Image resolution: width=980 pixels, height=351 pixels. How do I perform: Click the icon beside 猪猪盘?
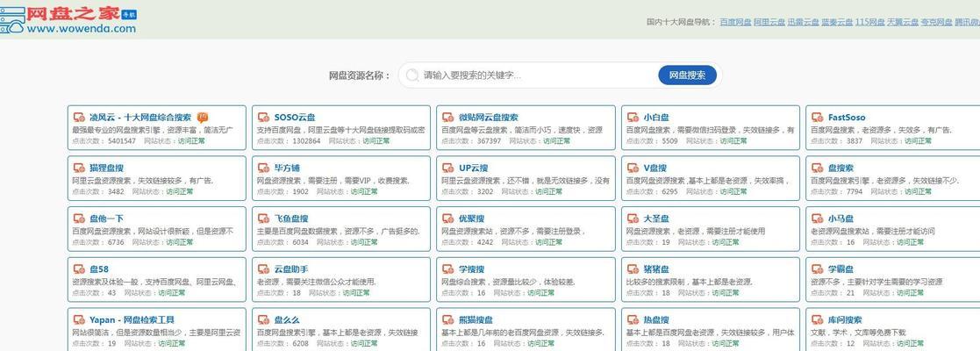633,269
